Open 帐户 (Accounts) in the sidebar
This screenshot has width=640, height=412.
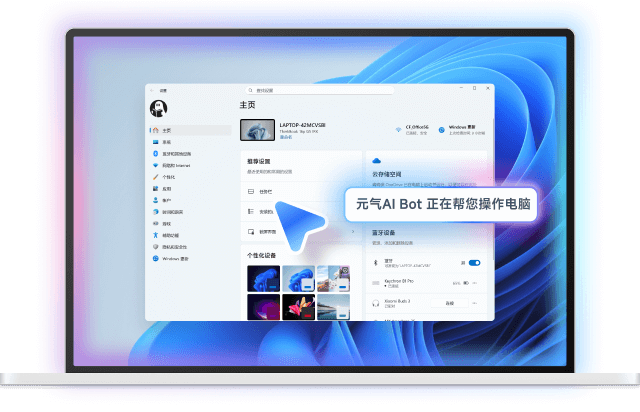(x=166, y=200)
